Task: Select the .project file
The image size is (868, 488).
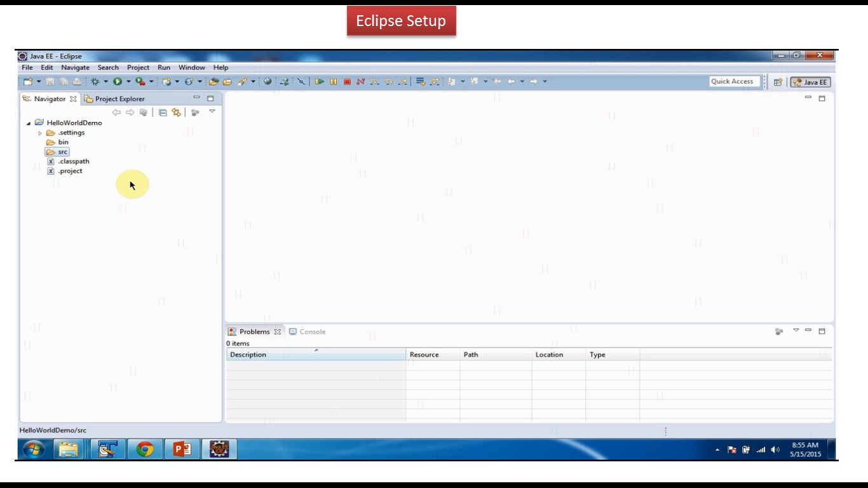Action: tap(65, 171)
